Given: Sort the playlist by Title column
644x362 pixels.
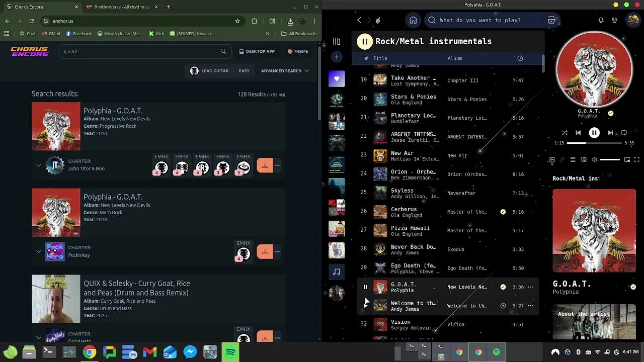Looking at the screenshot, I should (x=380, y=58).
